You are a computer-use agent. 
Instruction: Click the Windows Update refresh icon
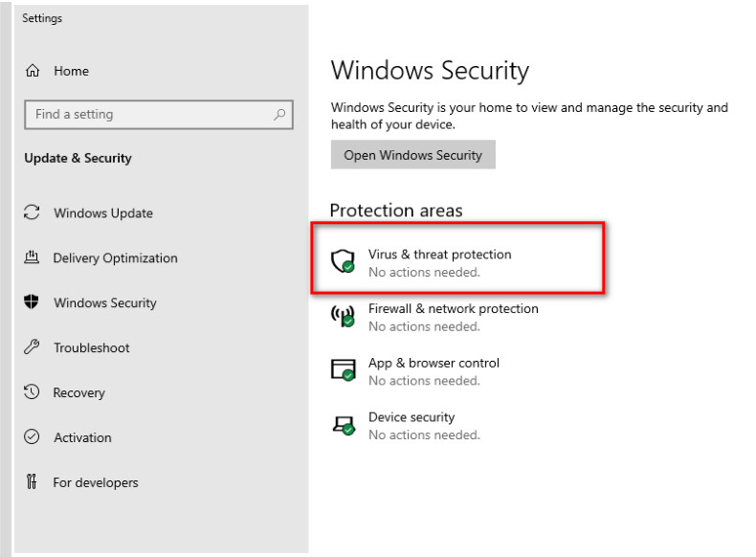32,212
